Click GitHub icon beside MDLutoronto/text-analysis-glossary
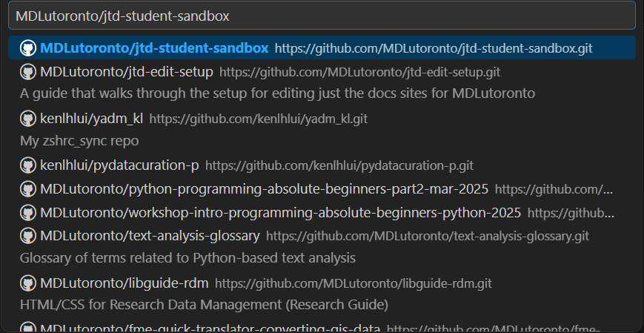This screenshot has width=644, height=333. [x=28, y=237]
